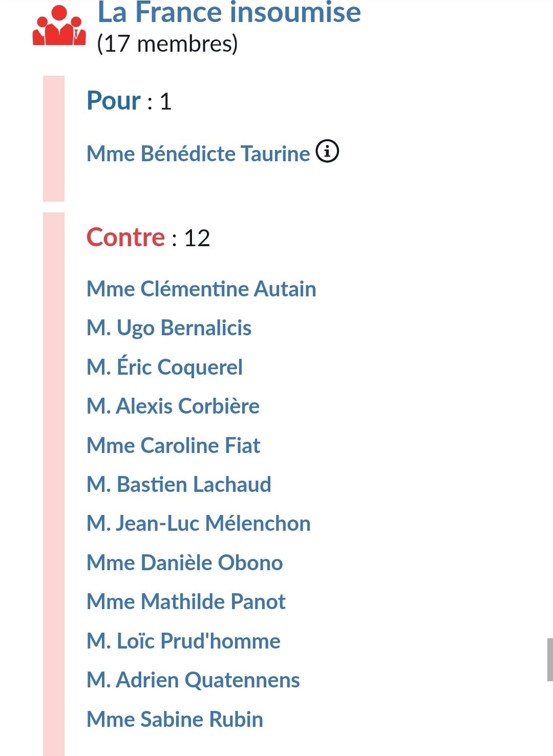Go to M. Alexis Corbière's profile
The height and width of the screenshot is (756, 553).
tap(173, 406)
